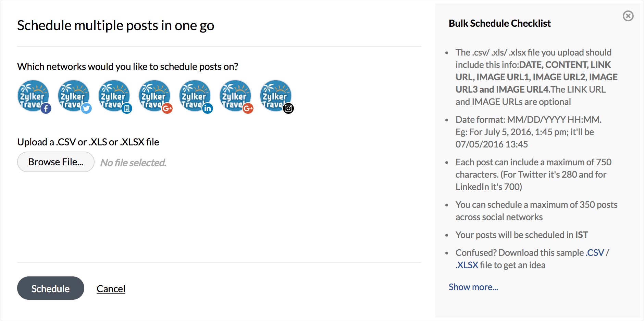Download the sample .XLSX file

pyautogui.click(x=467, y=265)
